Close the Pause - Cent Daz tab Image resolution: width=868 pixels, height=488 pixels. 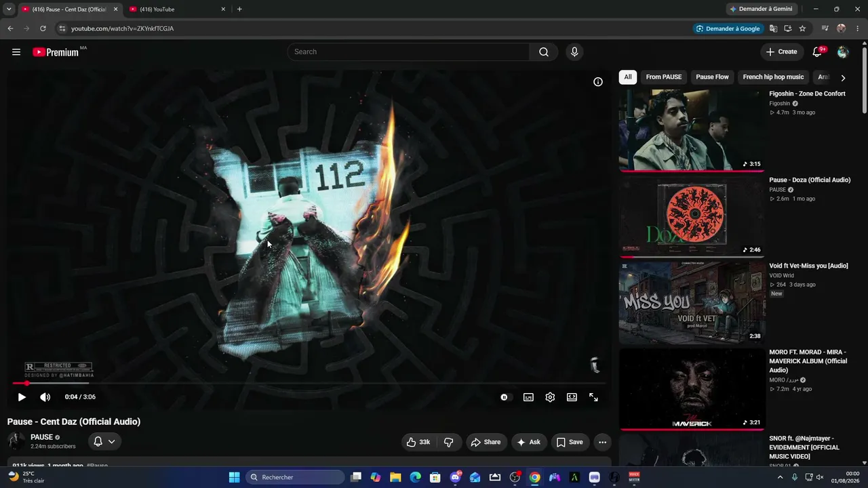tap(115, 9)
